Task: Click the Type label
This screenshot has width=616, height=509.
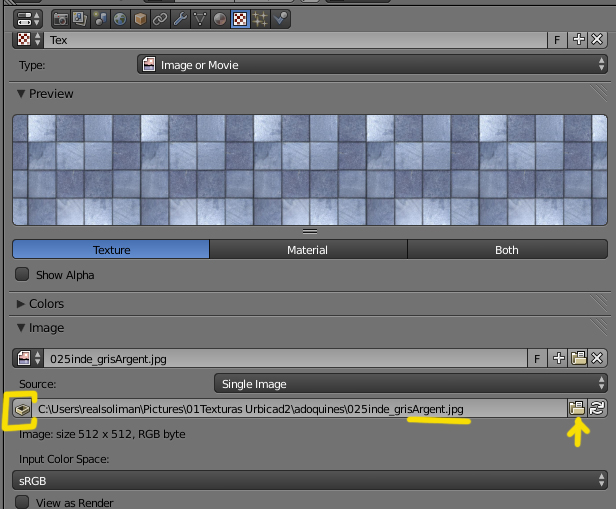Action: [x=32, y=65]
